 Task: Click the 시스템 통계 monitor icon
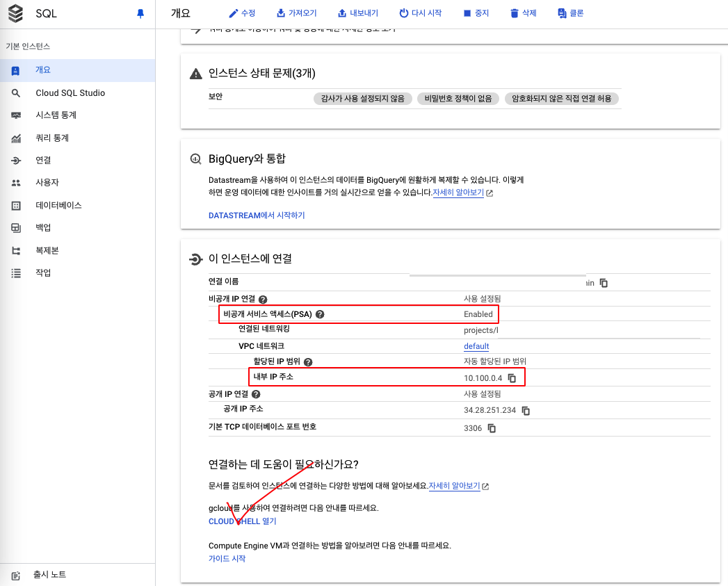[x=16, y=115]
